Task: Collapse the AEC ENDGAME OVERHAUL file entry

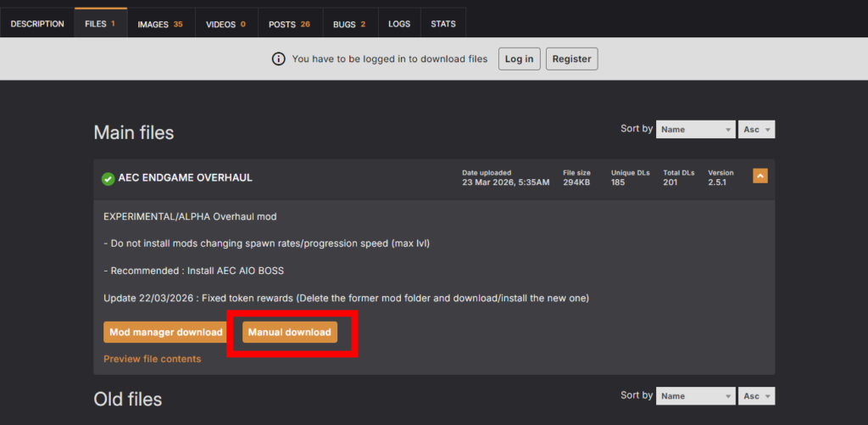Action: coord(760,176)
